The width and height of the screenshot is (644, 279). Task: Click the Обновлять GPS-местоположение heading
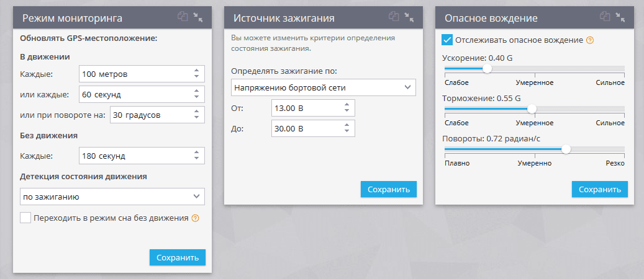[x=89, y=39]
